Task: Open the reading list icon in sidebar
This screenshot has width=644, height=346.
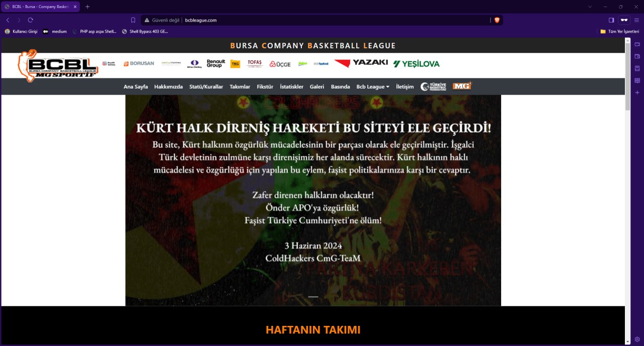Action: pyautogui.click(x=637, y=80)
